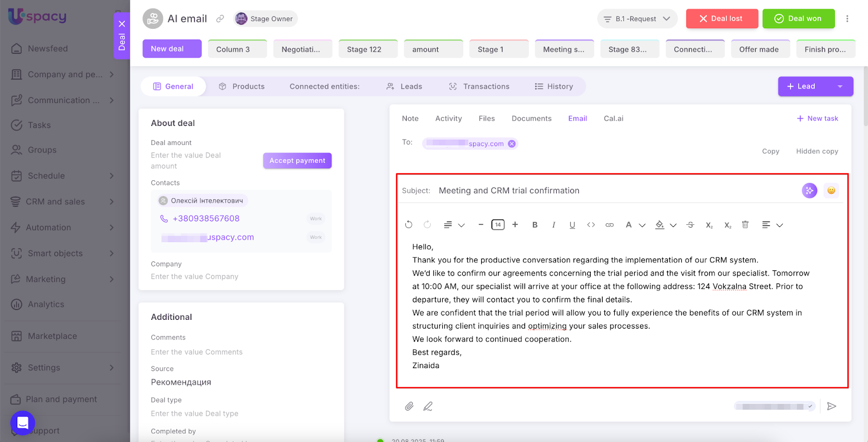
Task: Open the Cal.ai tab
Action: (x=614, y=118)
